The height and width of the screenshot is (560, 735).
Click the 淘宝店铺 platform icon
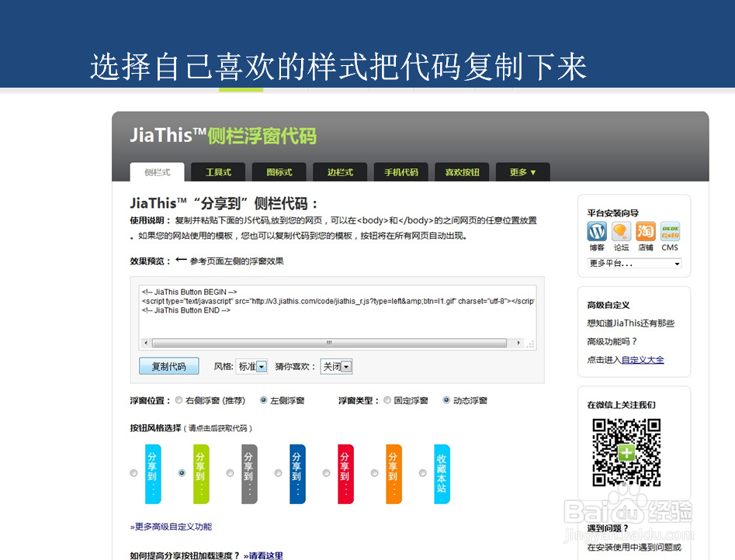tap(647, 232)
